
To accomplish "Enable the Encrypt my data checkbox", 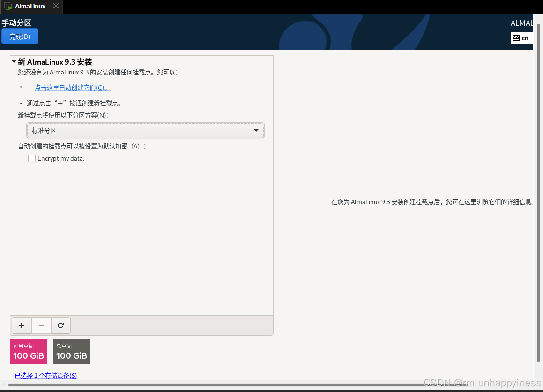I will (x=32, y=158).
